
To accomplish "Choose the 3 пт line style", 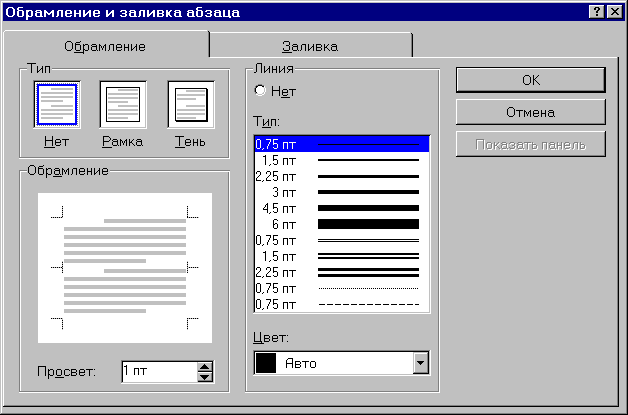I will (x=342, y=192).
